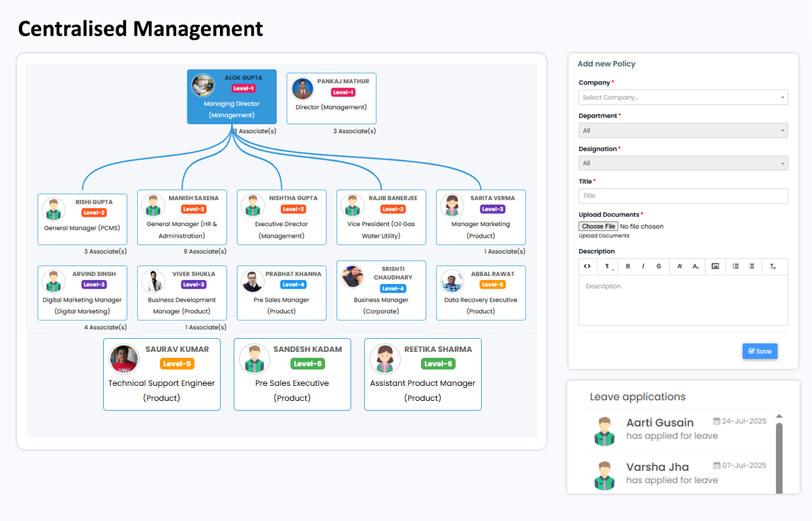
Task: Insert image via description toolbar icon
Action: (715, 266)
